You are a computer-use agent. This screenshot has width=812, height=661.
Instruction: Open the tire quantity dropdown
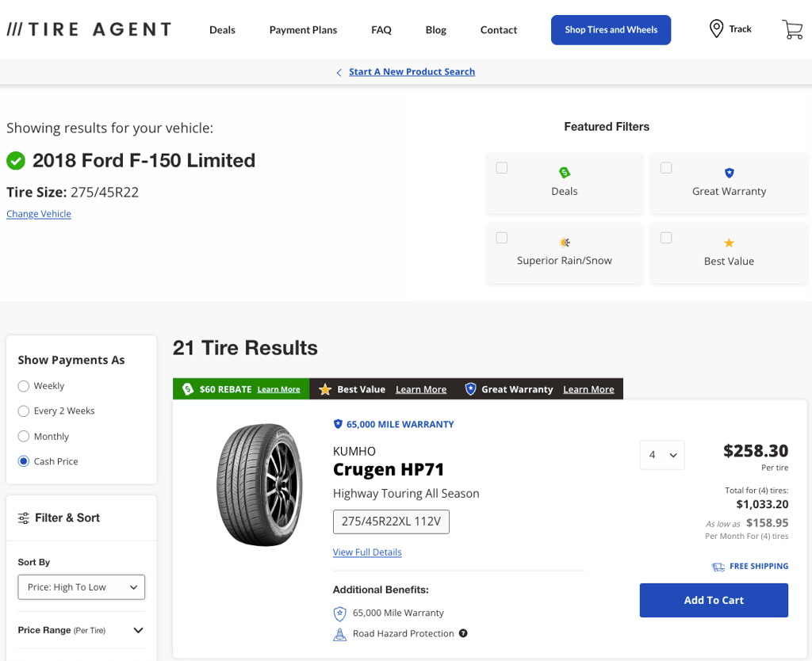662,455
